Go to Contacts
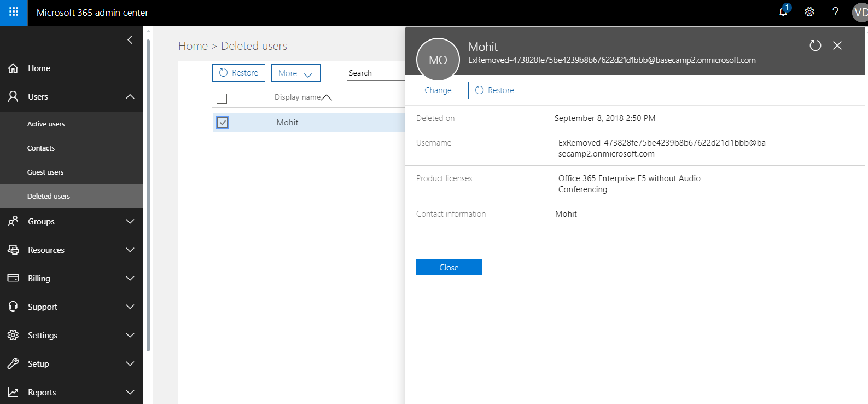 click(x=41, y=148)
